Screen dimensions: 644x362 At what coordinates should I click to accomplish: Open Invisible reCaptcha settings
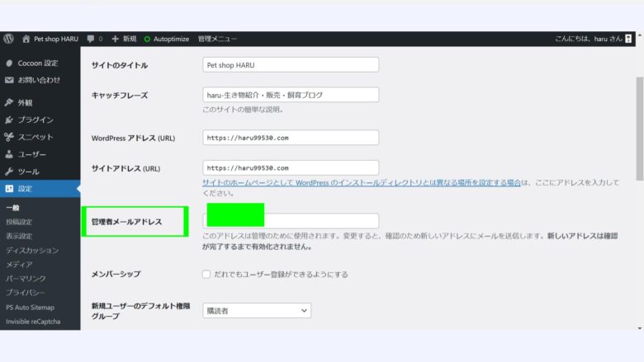click(33, 322)
